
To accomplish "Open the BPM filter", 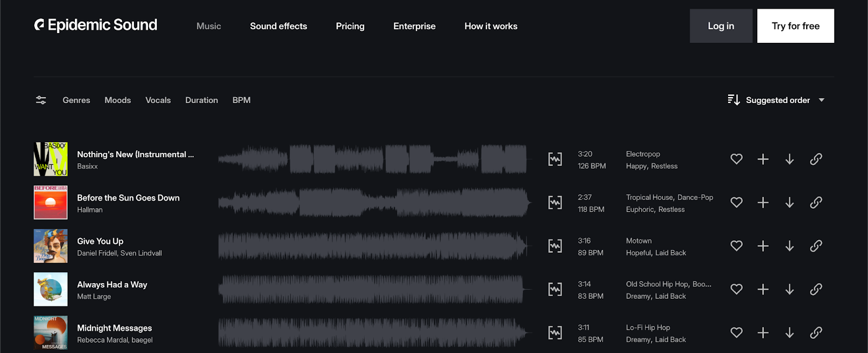I will click(x=241, y=100).
